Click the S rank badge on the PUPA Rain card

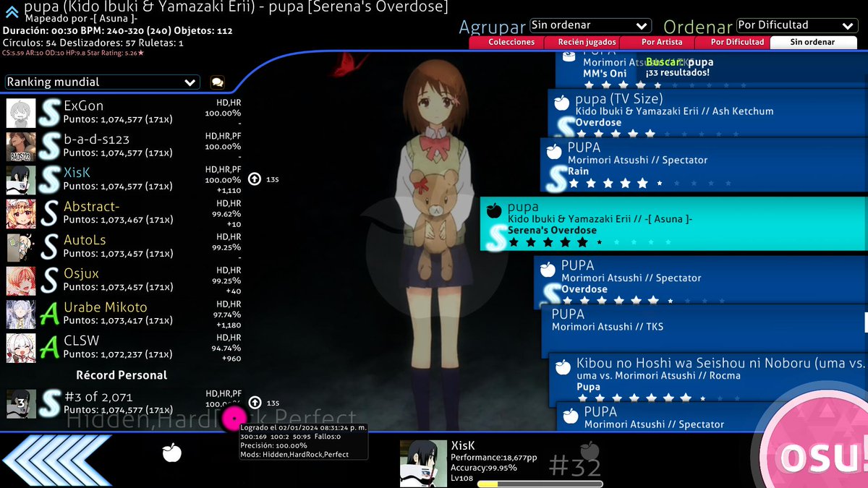click(555, 178)
